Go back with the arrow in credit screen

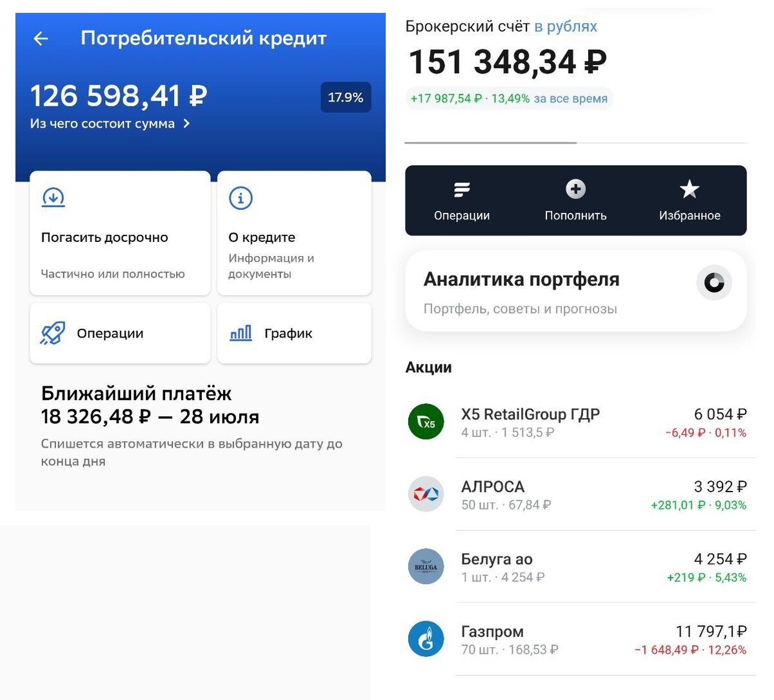point(41,38)
